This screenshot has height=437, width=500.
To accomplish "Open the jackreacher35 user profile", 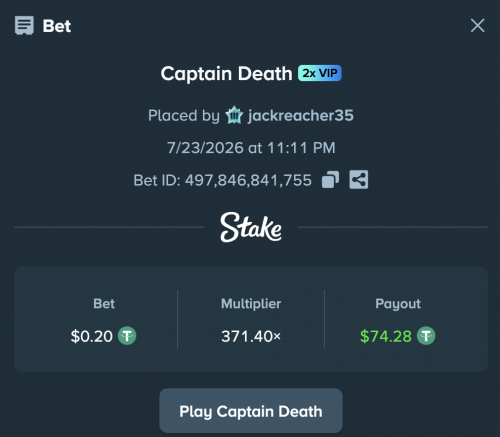I will click(x=300, y=116).
